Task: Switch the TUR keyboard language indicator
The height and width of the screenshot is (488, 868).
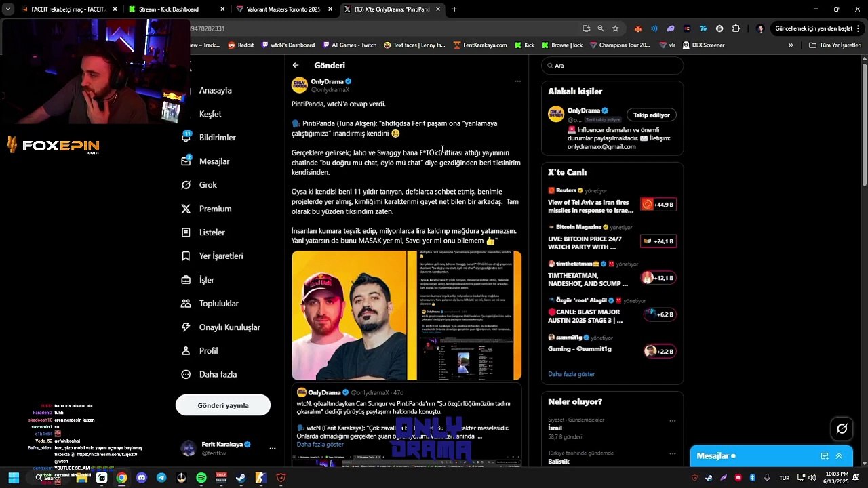Action: pyautogui.click(x=784, y=478)
